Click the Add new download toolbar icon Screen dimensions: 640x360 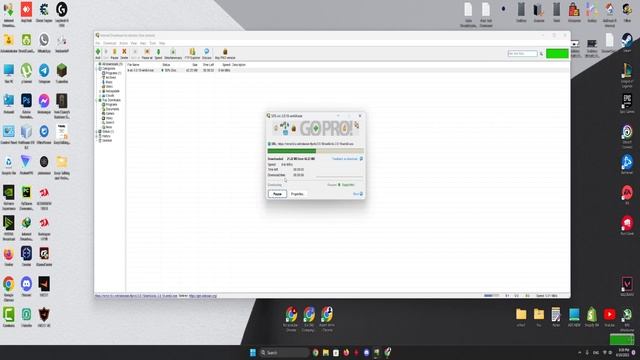pyautogui.click(x=98, y=53)
